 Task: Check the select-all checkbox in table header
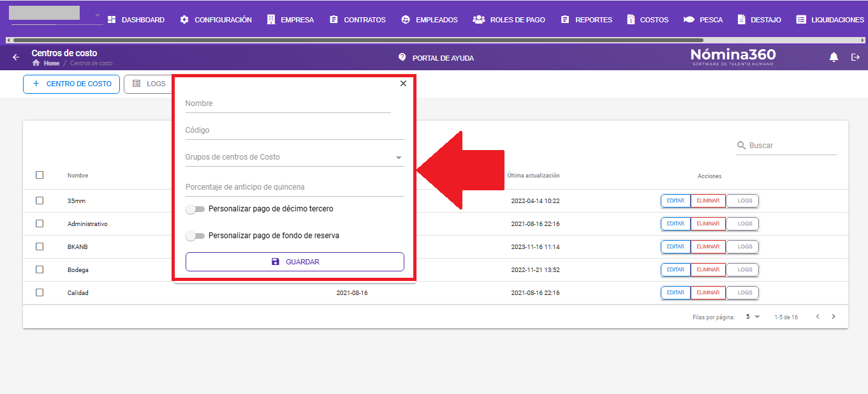click(x=40, y=175)
